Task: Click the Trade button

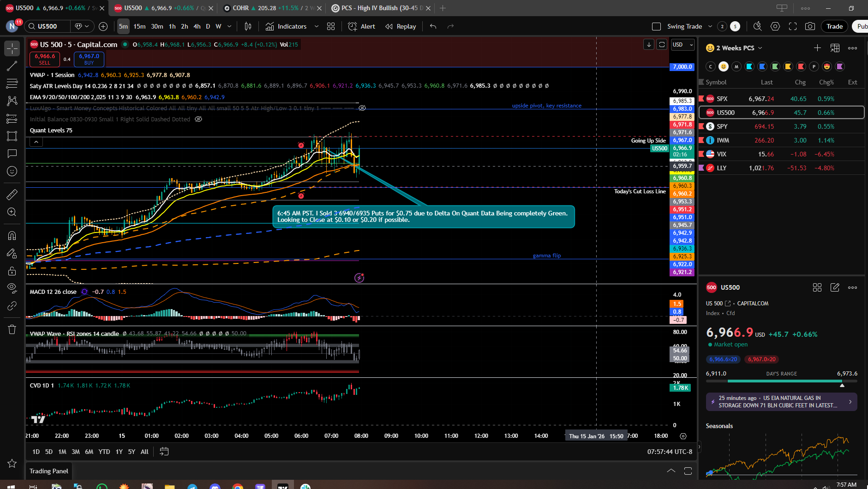Action: [x=834, y=26]
